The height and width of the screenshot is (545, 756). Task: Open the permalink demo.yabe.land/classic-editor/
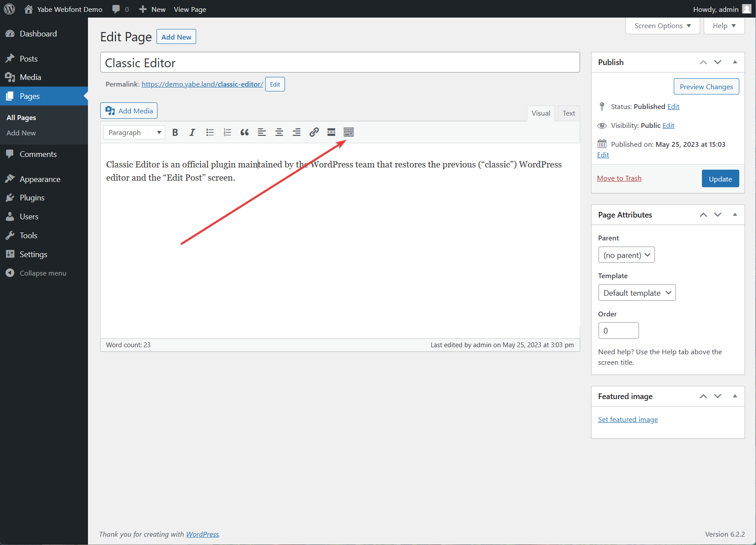point(202,84)
